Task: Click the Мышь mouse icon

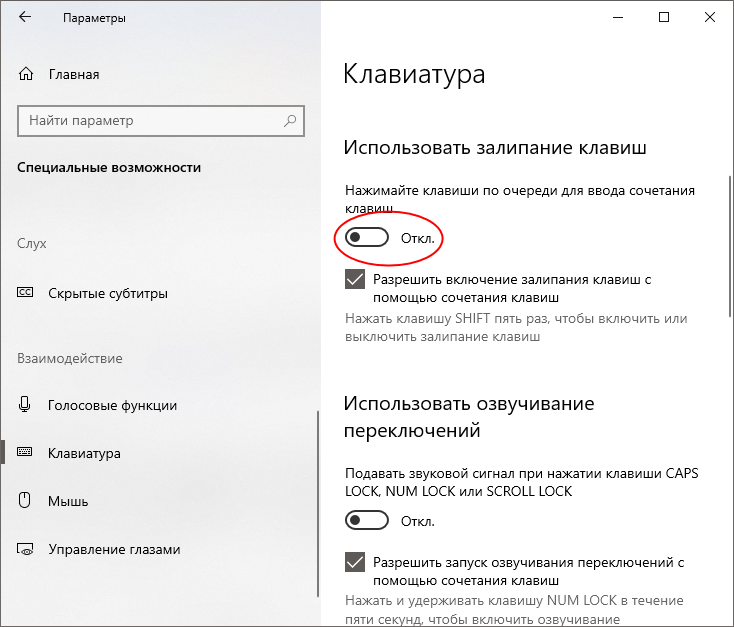Action: click(24, 500)
